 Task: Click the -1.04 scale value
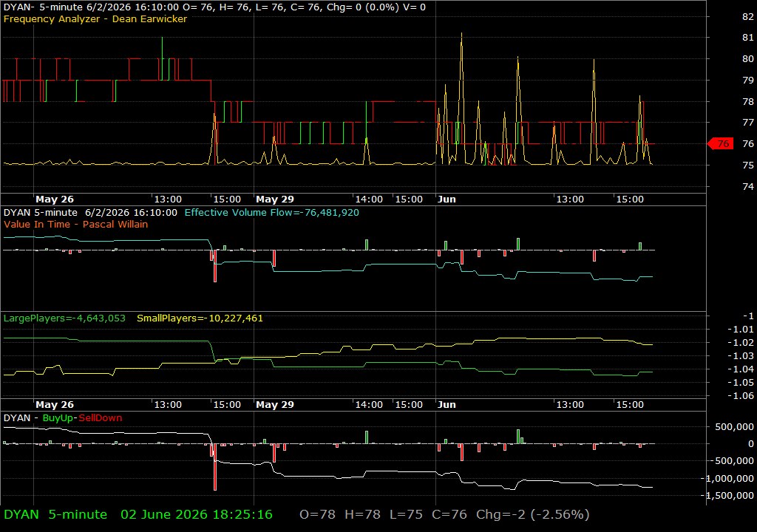click(741, 369)
